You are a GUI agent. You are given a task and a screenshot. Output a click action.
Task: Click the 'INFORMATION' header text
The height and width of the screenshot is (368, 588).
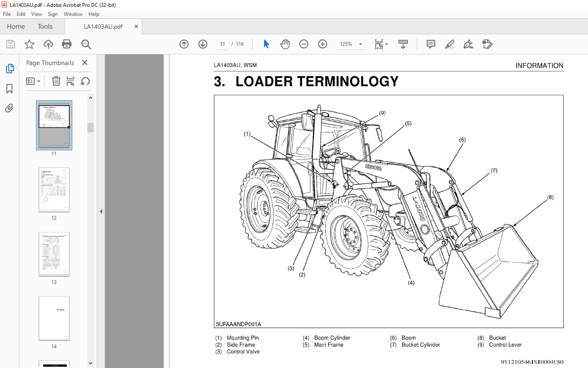point(539,66)
